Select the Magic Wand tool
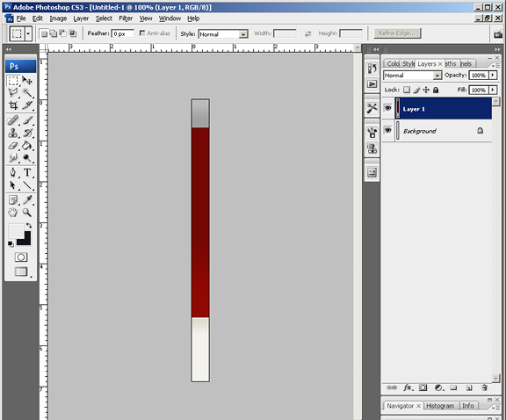The height and width of the screenshot is (420, 506). pyautogui.click(x=27, y=93)
